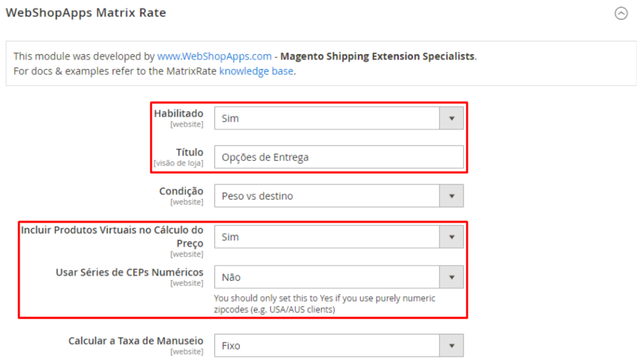Click the Calcular a Taxa de Manuseio label

135,341
